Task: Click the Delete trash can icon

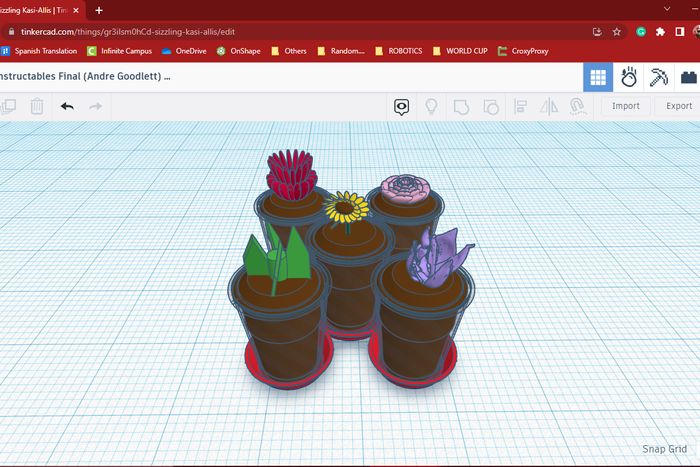Action: (x=37, y=106)
